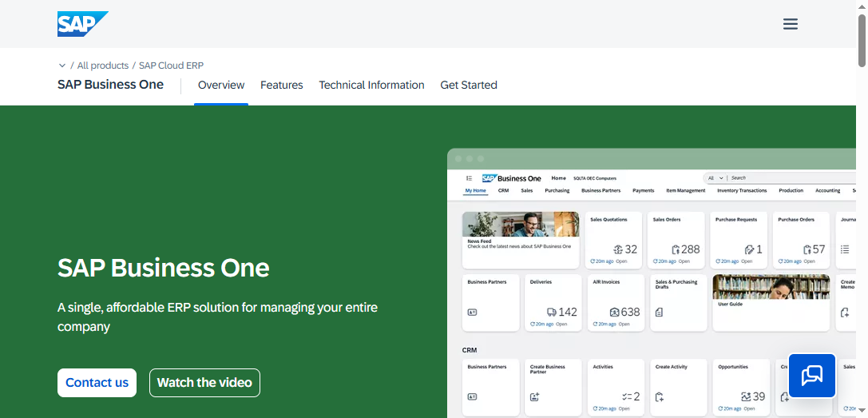
Task: Switch to the Features tab
Action: click(281, 85)
